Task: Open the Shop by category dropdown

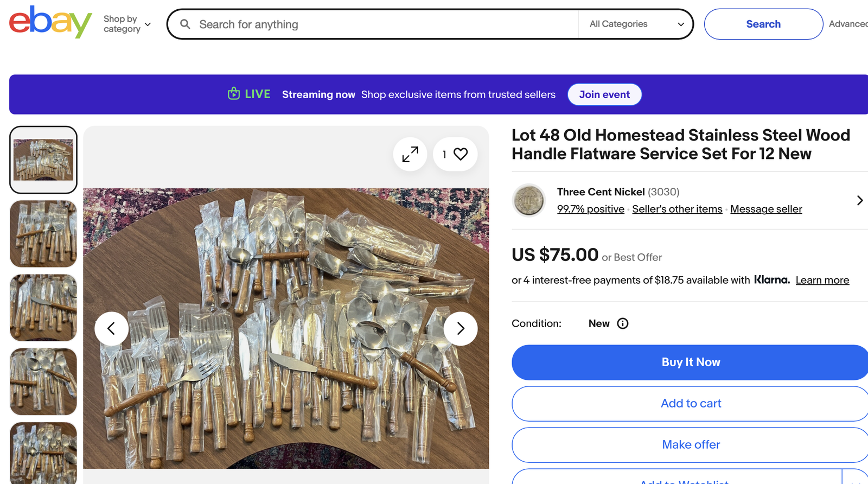Action: (127, 24)
